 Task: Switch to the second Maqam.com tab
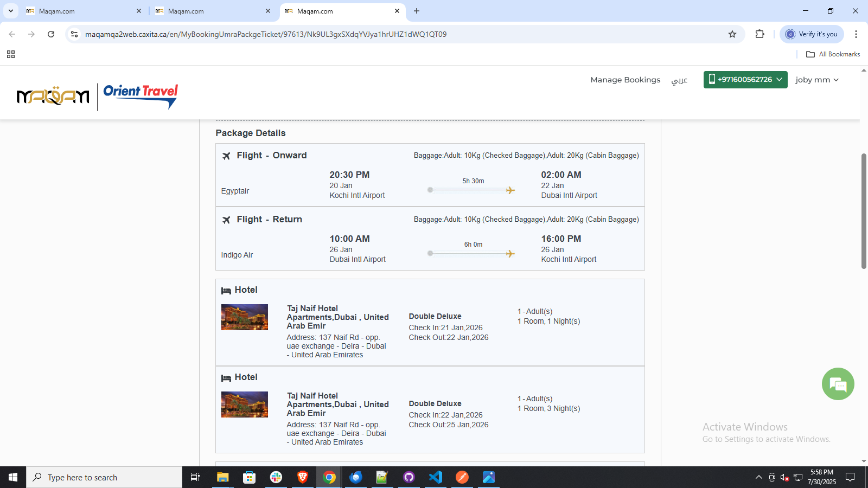212,11
